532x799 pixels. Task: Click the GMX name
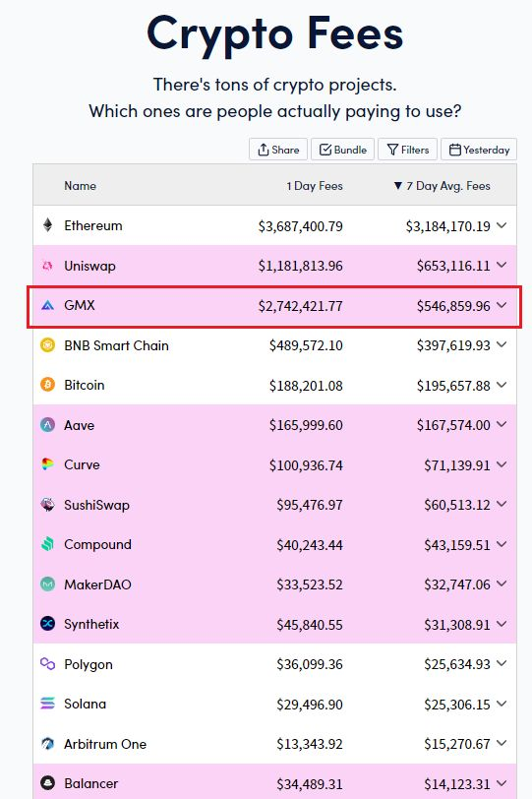point(80,305)
